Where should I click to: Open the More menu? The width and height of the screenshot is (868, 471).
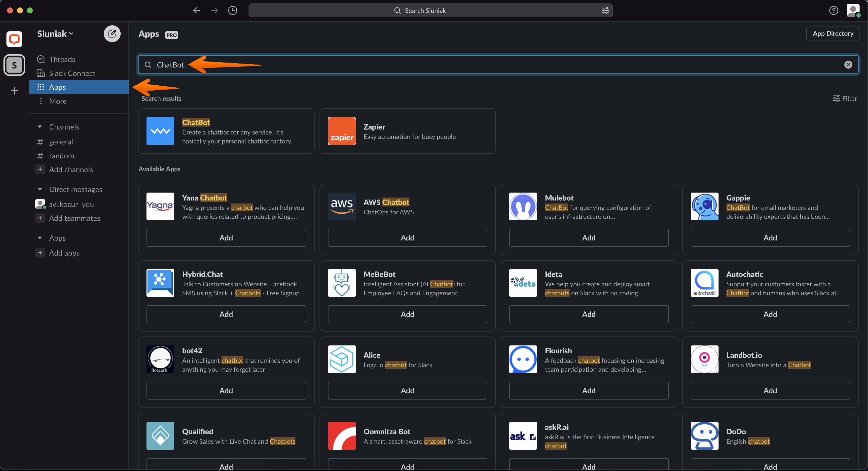[x=79, y=101]
